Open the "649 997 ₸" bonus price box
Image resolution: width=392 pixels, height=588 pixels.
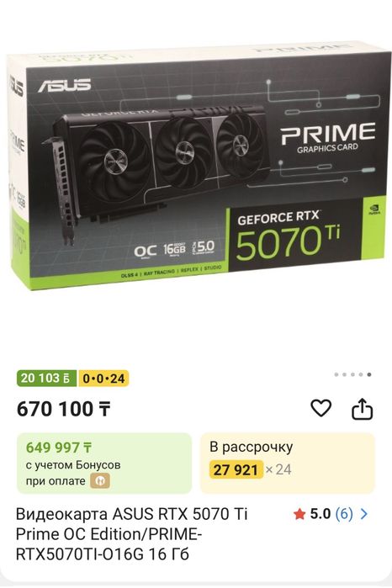104,464
